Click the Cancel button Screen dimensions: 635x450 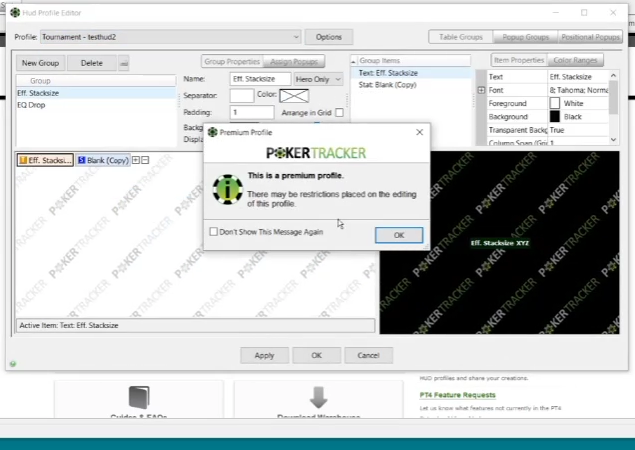coord(368,355)
